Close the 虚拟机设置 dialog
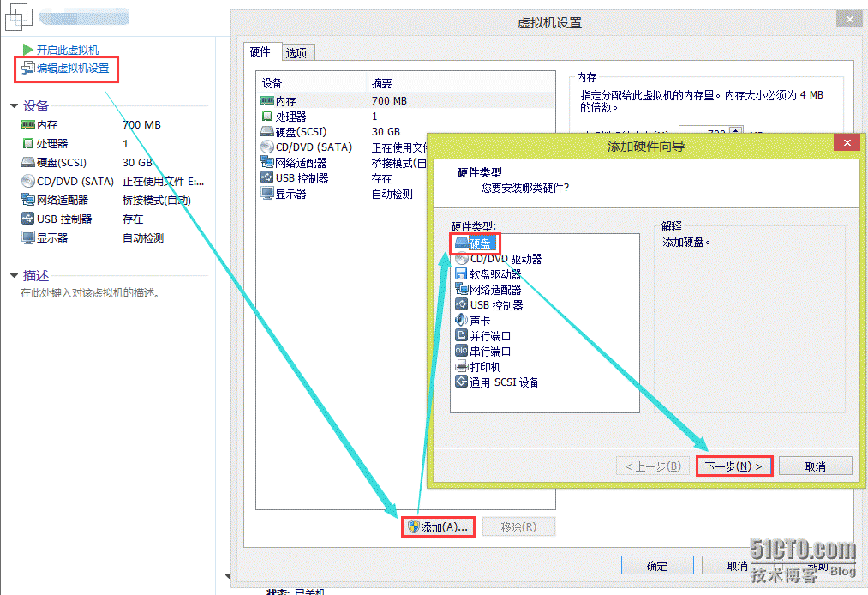 pyautogui.click(x=849, y=20)
